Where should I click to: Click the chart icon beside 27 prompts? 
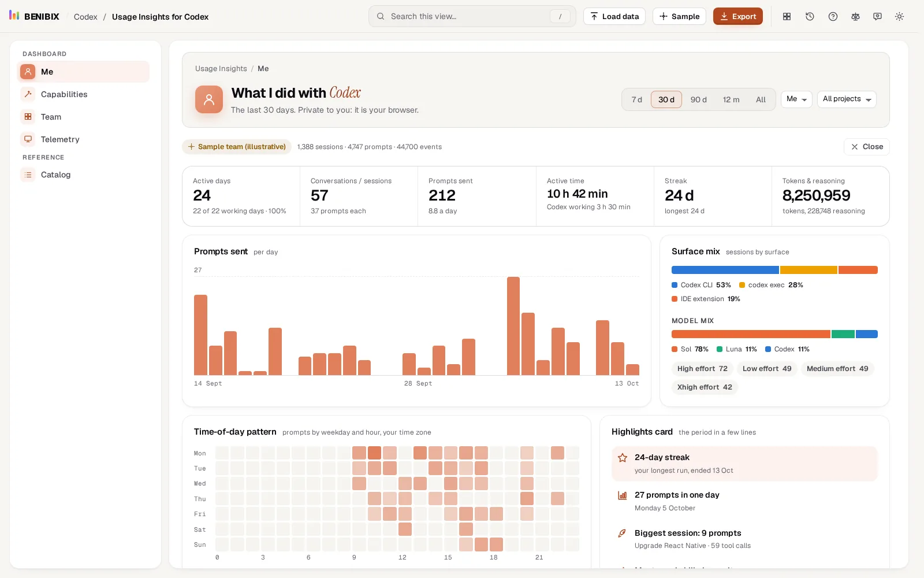click(623, 495)
